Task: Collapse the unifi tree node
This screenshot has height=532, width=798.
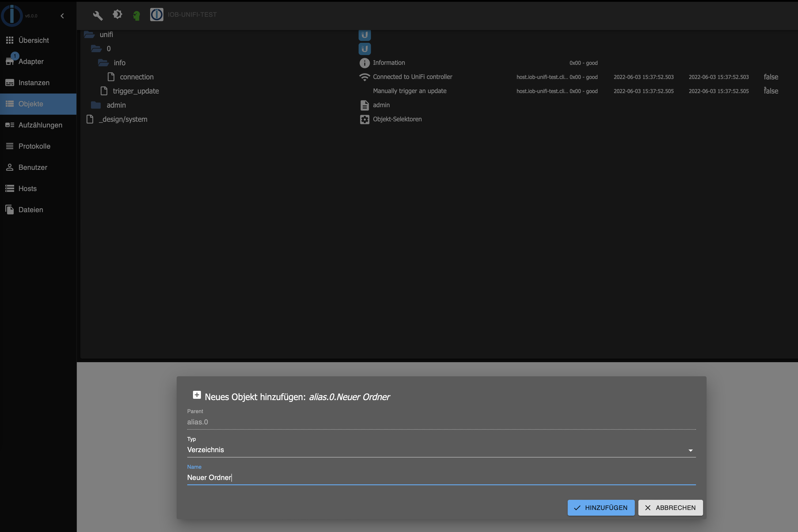Action: point(89,34)
